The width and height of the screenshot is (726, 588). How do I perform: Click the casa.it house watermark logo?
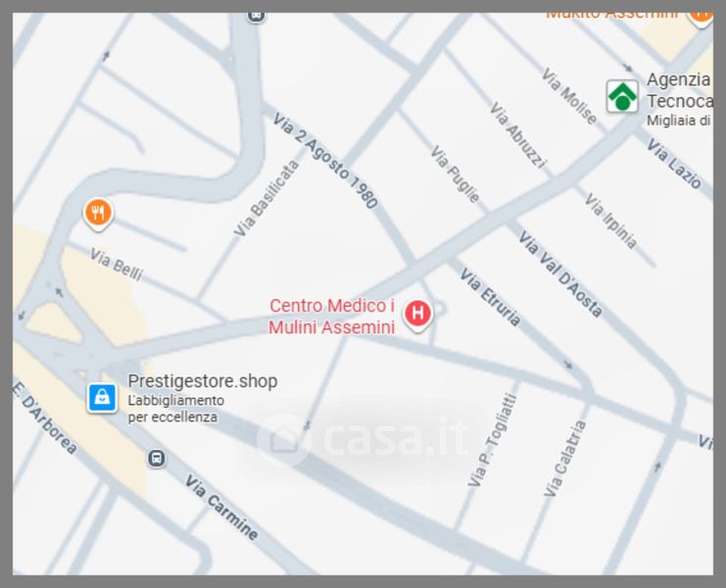[283, 440]
